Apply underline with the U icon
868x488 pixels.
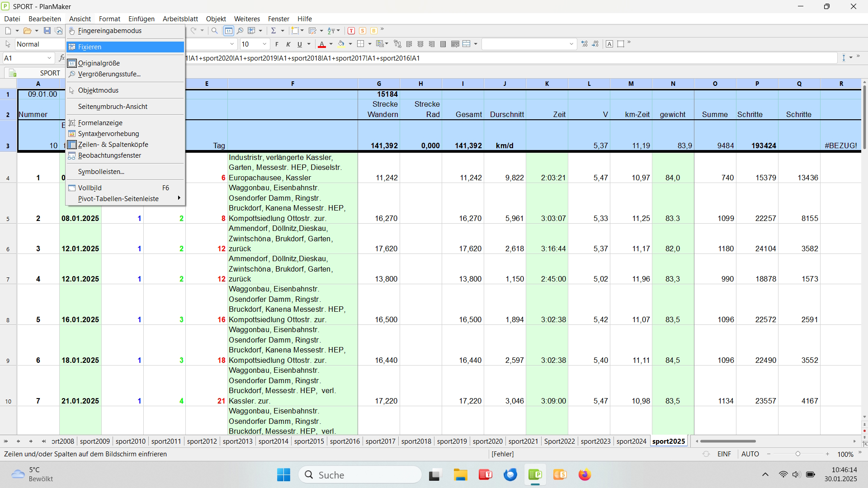299,44
